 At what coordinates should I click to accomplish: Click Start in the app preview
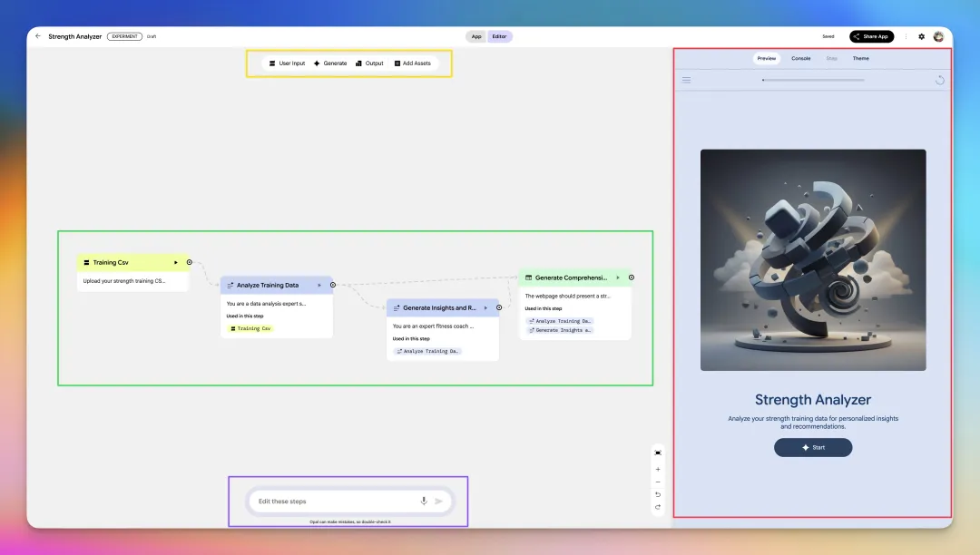point(813,447)
